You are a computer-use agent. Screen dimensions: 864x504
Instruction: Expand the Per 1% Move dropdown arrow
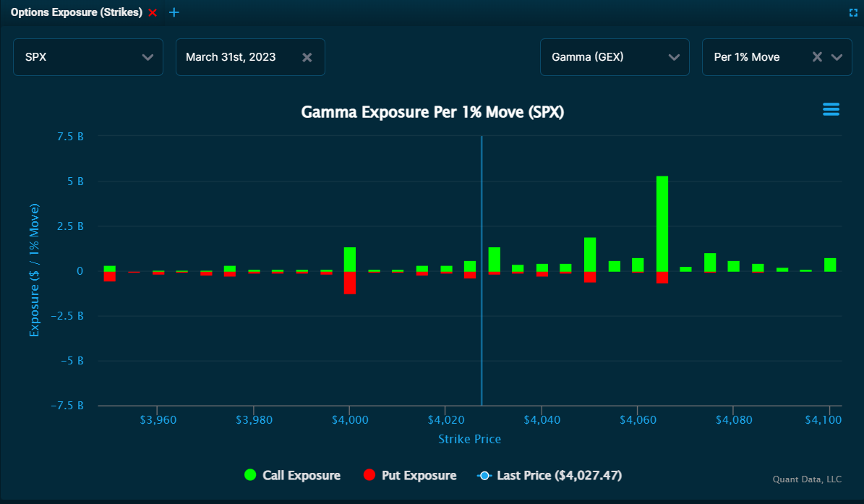pos(837,57)
